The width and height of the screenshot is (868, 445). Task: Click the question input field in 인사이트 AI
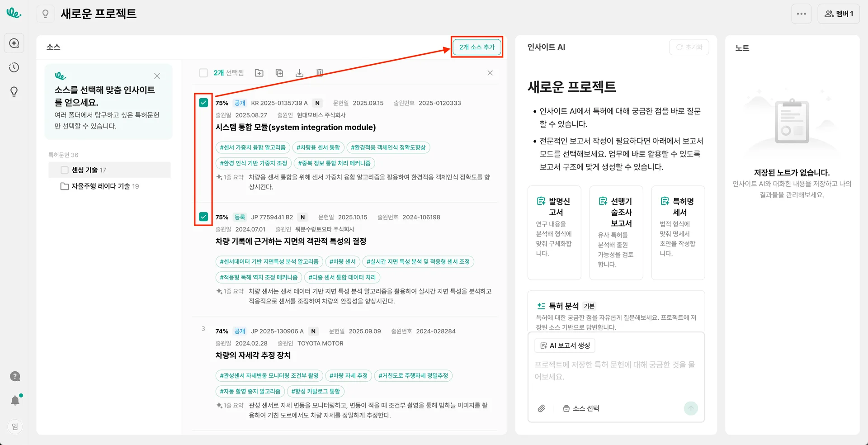(x=615, y=371)
